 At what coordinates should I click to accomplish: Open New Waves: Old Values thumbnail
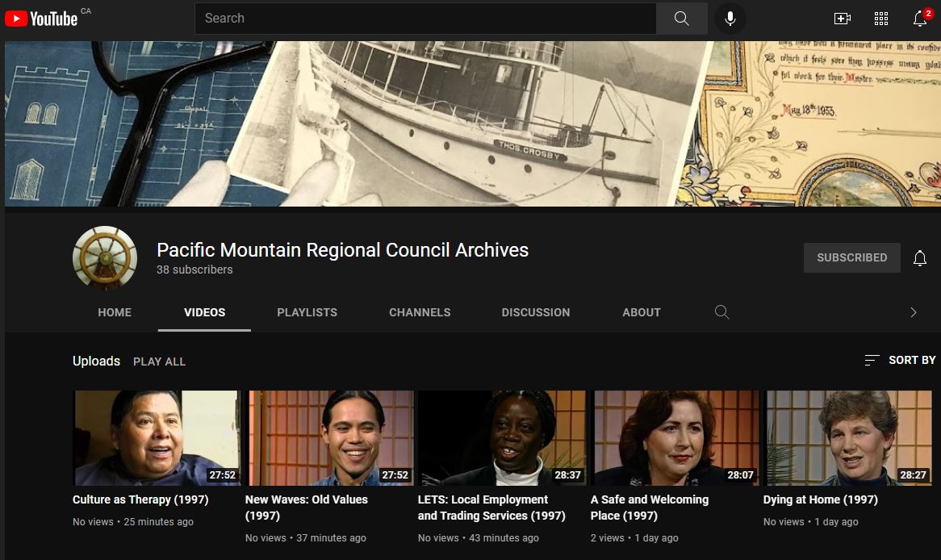329,438
